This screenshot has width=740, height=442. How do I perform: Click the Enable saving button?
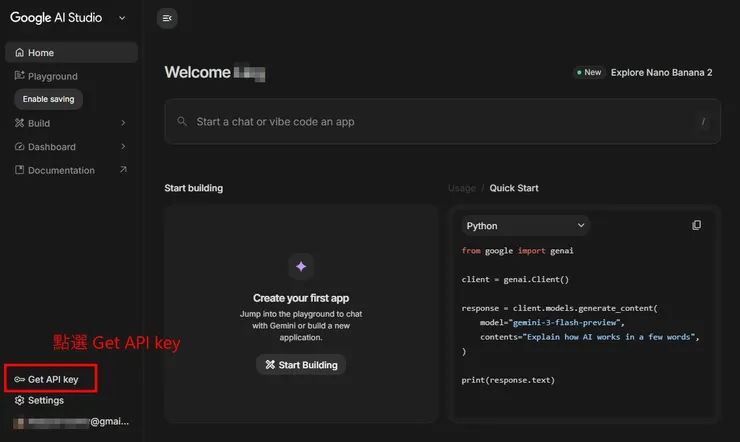point(49,99)
